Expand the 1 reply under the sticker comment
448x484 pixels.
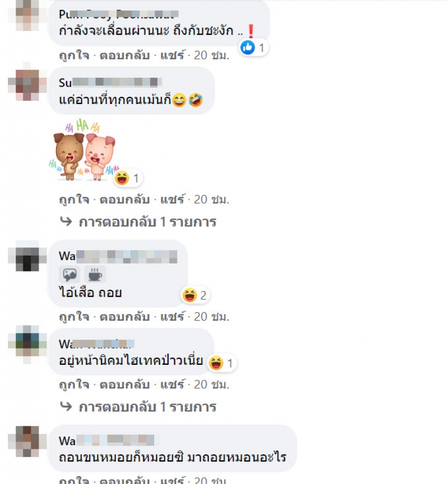(147, 222)
